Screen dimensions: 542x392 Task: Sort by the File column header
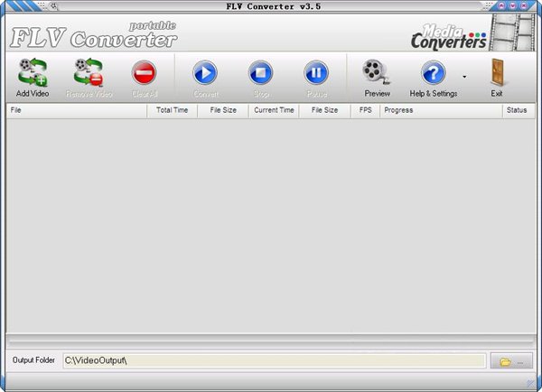(x=77, y=110)
